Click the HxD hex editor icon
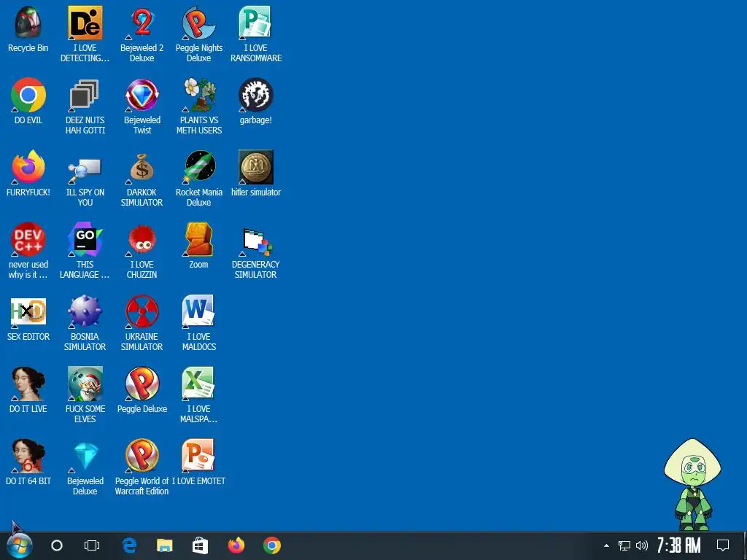This screenshot has width=747, height=560. pyautogui.click(x=28, y=312)
